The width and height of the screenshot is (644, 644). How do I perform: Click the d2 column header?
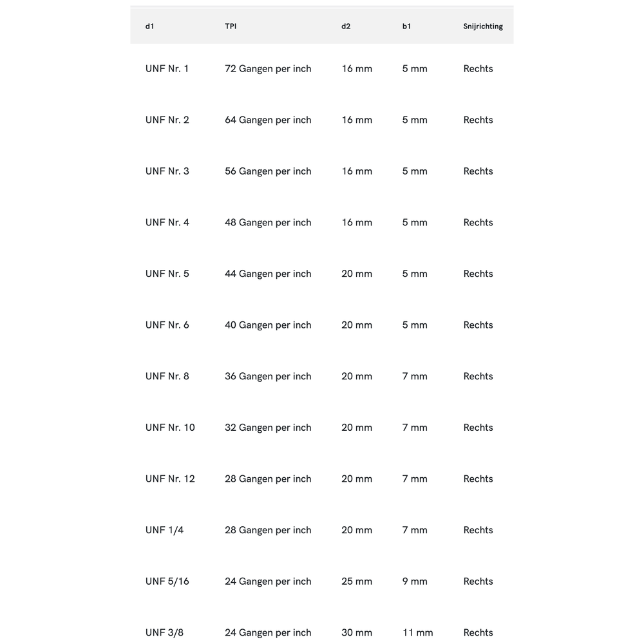click(x=346, y=26)
